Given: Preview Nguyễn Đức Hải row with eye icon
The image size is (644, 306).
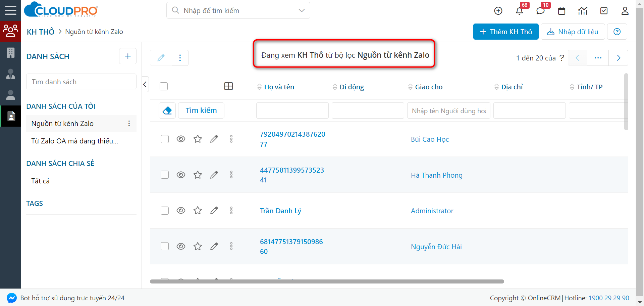Looking at the screenshot, I should click(181, 246).
